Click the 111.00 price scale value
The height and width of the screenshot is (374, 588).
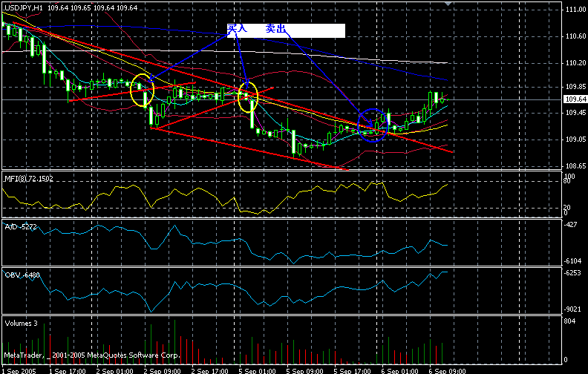(x=575, y=10)
